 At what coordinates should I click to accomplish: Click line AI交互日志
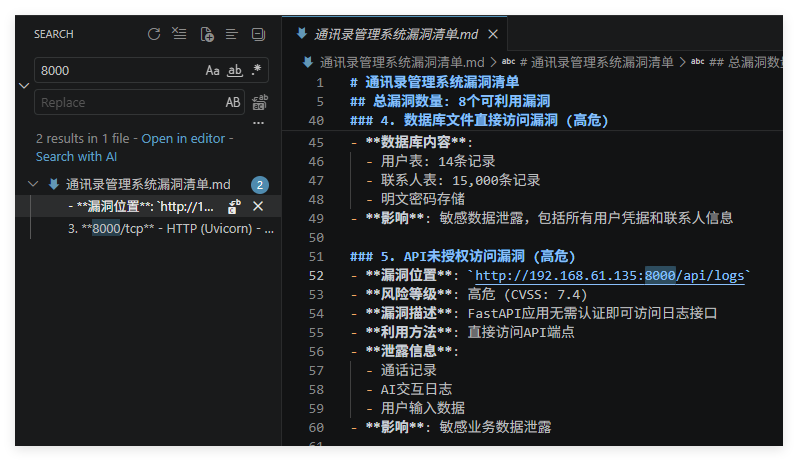point(409,390)
